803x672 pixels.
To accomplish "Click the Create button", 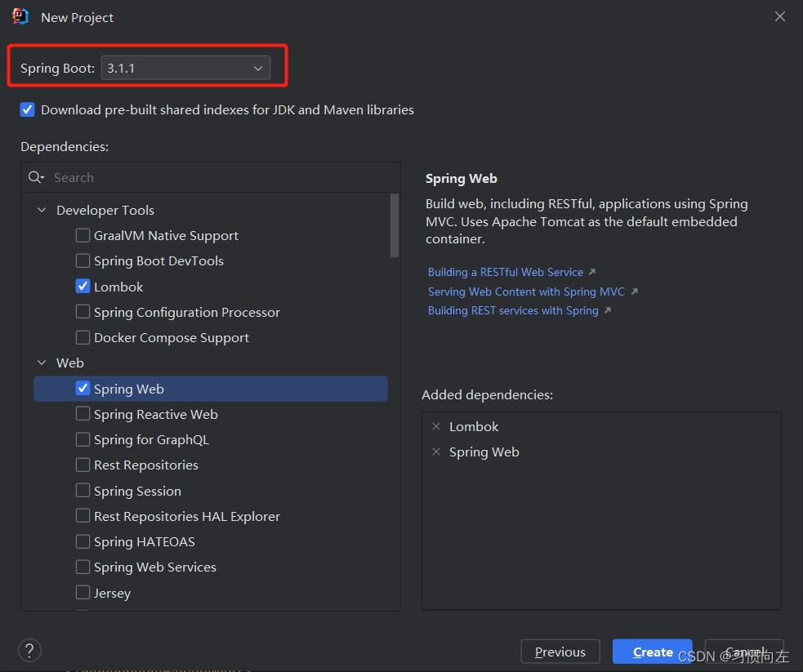I will 652,652.
